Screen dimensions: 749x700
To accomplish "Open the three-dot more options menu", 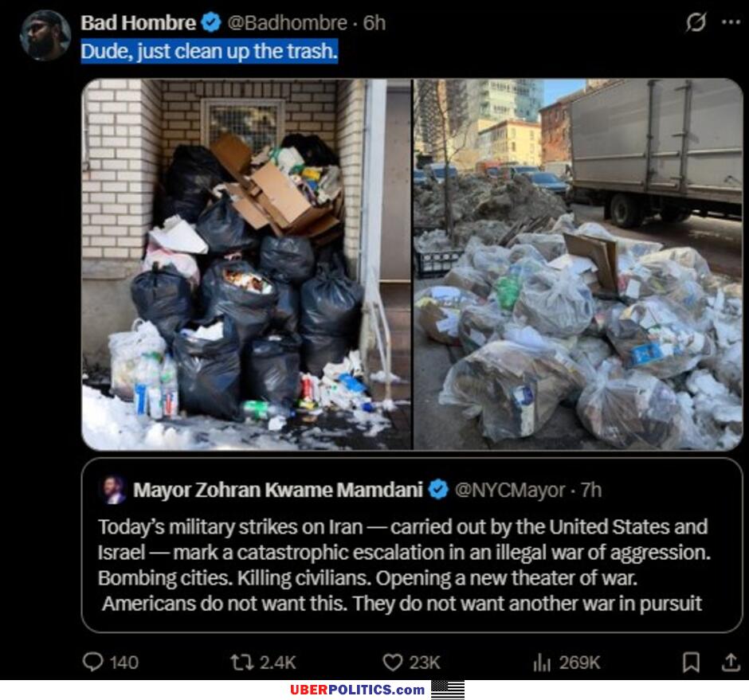I will coord(731,22).
